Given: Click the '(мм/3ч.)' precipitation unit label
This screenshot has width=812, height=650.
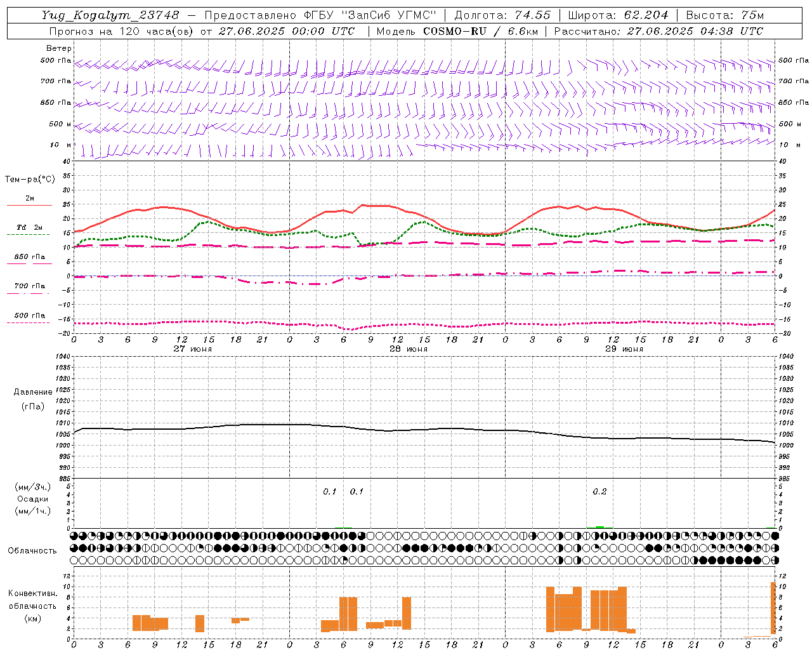Looking at the screenshot, I should (x=33, y=487).
